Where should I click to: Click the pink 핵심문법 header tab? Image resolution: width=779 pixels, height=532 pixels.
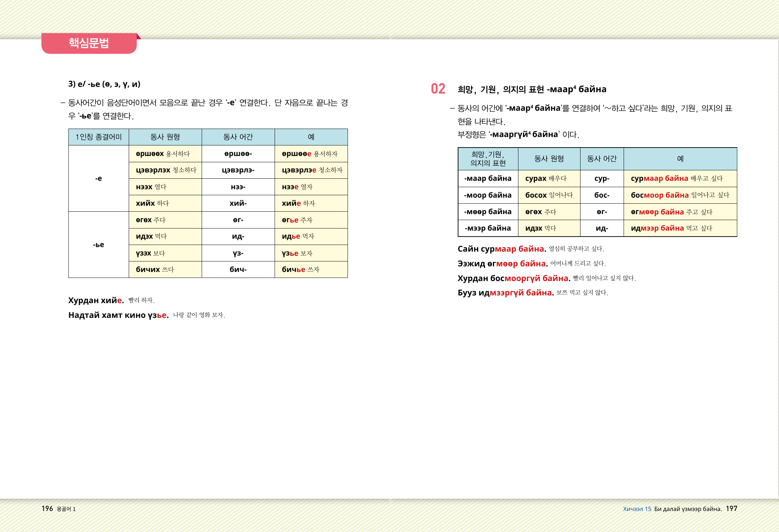point(89,43)
